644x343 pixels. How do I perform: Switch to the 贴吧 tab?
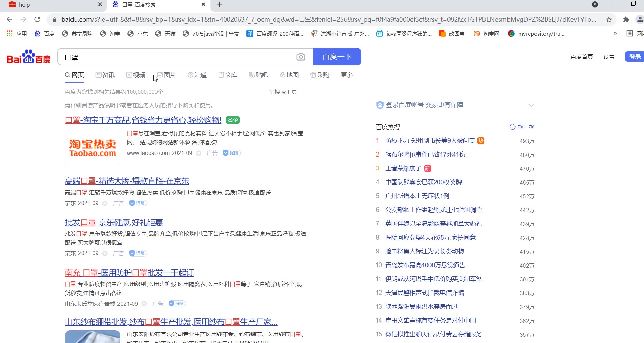tap(258, 75)
